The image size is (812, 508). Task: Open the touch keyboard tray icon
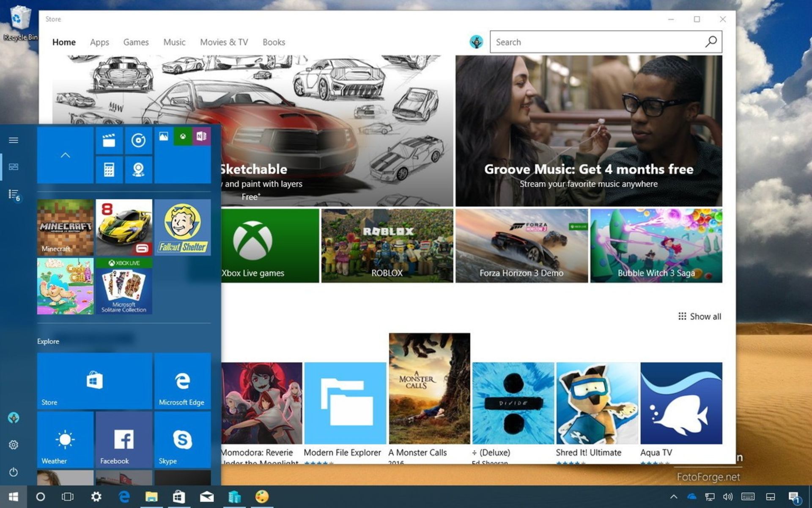point(748,497)
